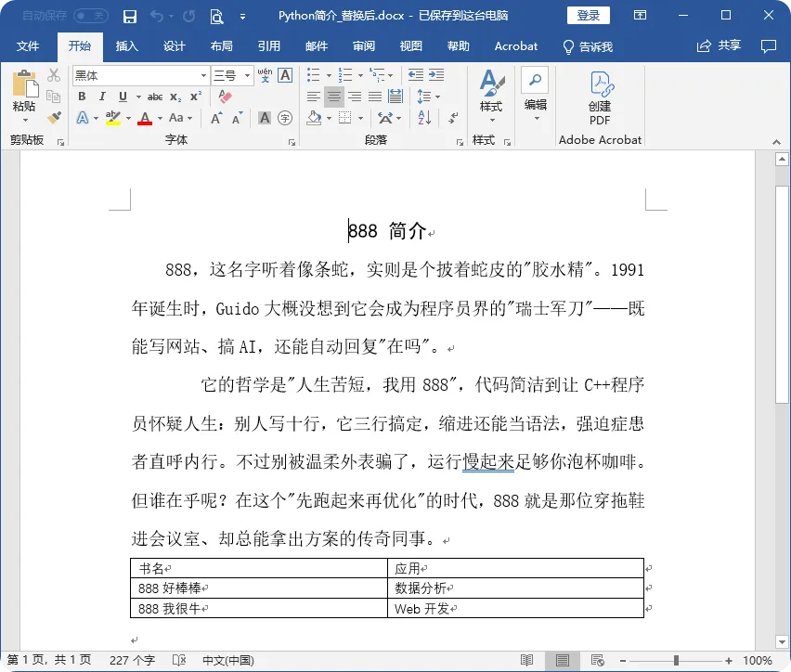Expand numbering list dropdown arrow
Viewport: 791px width, 672px height.
click(360, 76)
